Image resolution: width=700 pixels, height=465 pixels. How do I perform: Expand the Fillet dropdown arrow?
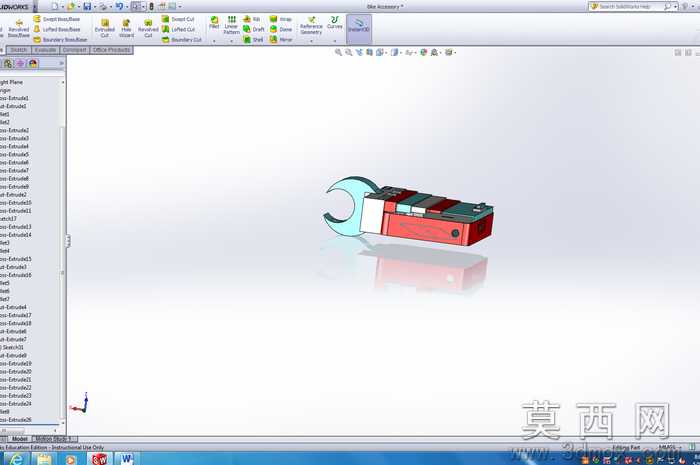[214, 41]
